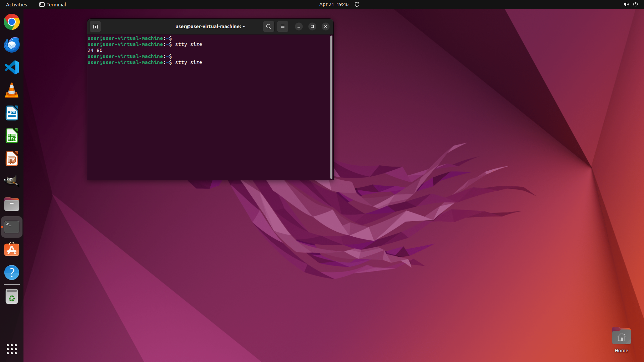
Task: Open the Activities overview
Action: click(16, 4)
